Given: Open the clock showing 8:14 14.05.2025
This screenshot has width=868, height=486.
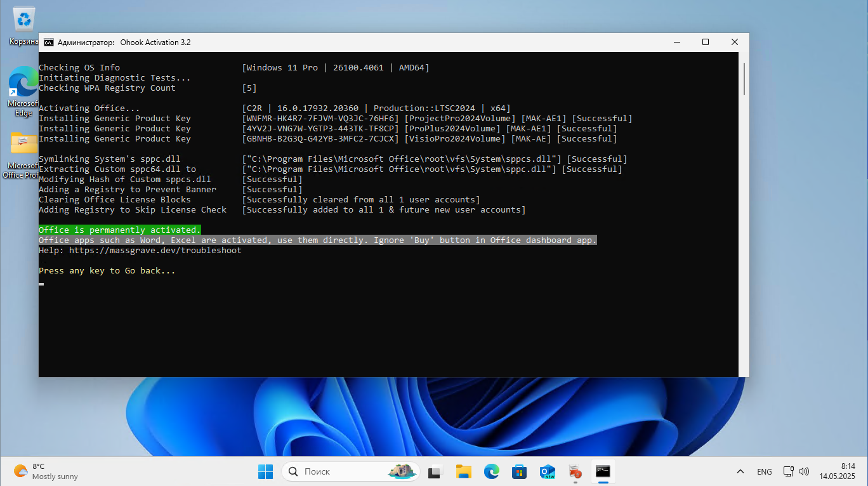Looking at the screenshot, I should [x=837, y=471].
